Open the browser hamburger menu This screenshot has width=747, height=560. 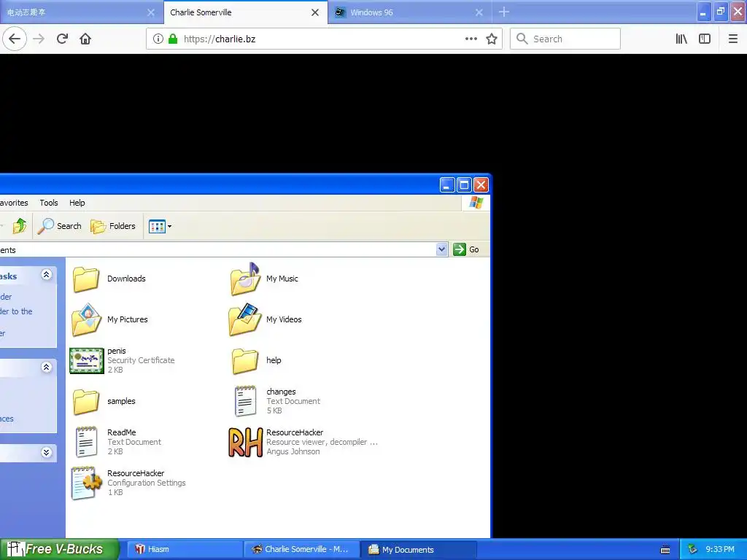point(733,39)
